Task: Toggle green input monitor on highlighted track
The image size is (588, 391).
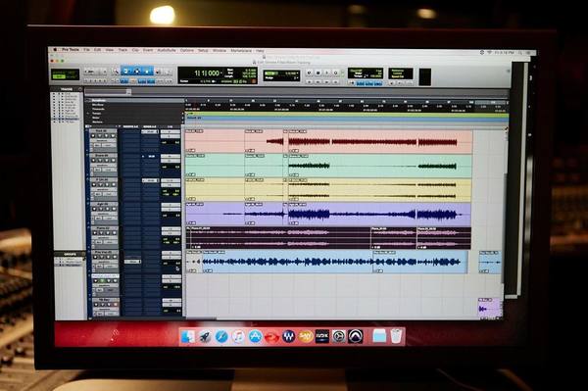Action: tap(102, 281)
